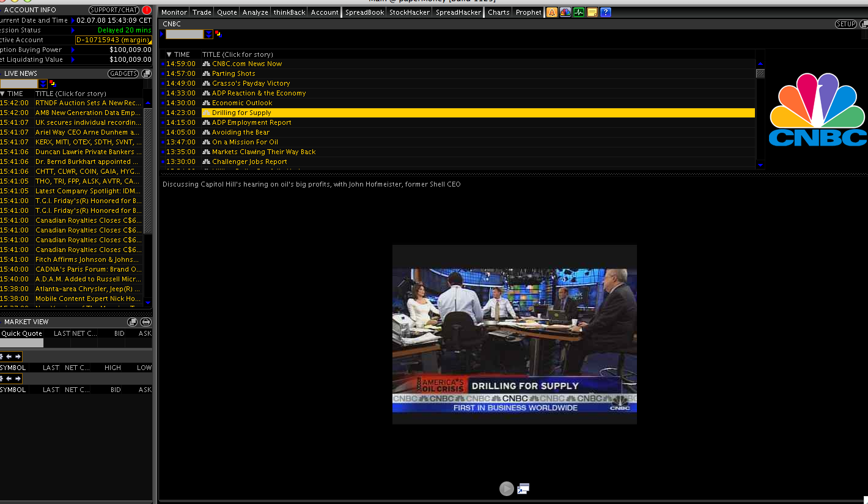868x504 pixels.
Task: Click the blue arrow beside Net Liquidating Value
Action: click(x=73, y=59)
